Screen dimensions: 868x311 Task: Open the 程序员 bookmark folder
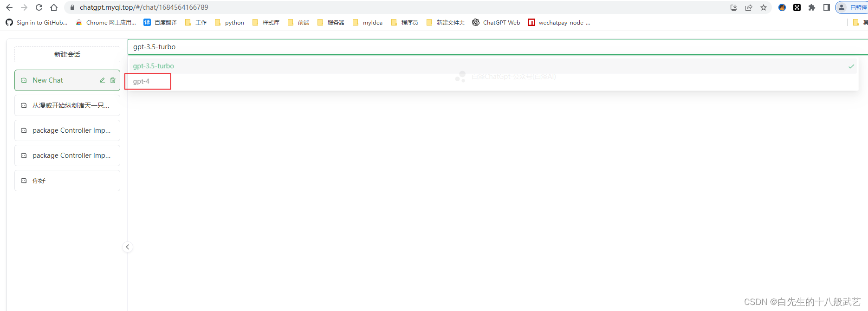[x=405, y=22]
